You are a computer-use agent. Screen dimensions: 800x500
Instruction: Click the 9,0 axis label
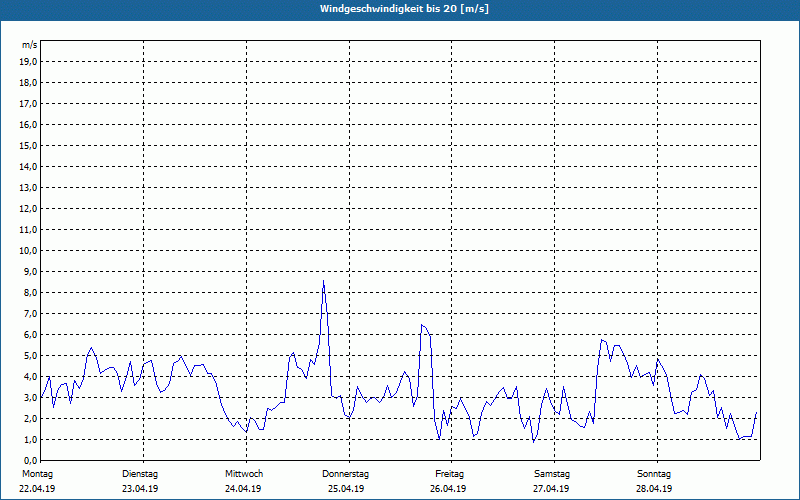pyautogui.click(x=31, y=271)
